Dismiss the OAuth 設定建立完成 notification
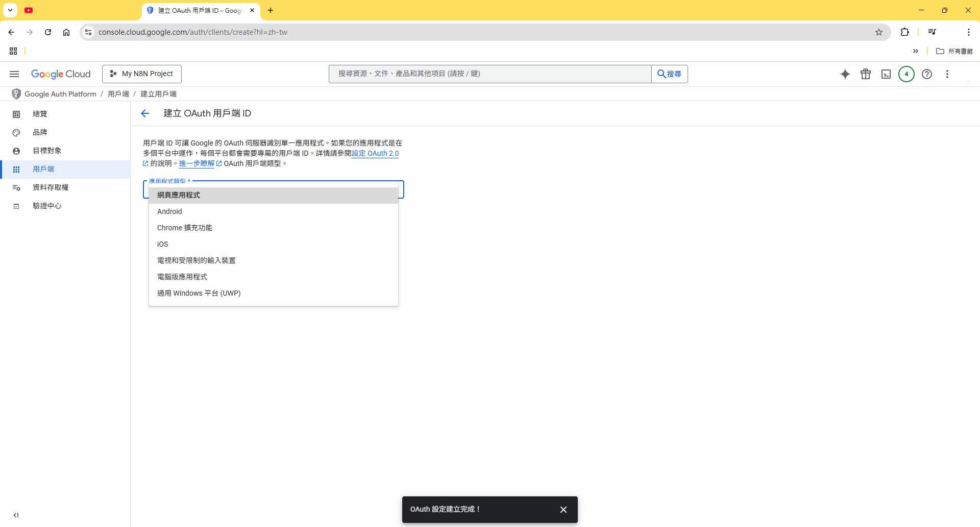Image resolution: width=980 pixels, height=527 pixels. 563,509
